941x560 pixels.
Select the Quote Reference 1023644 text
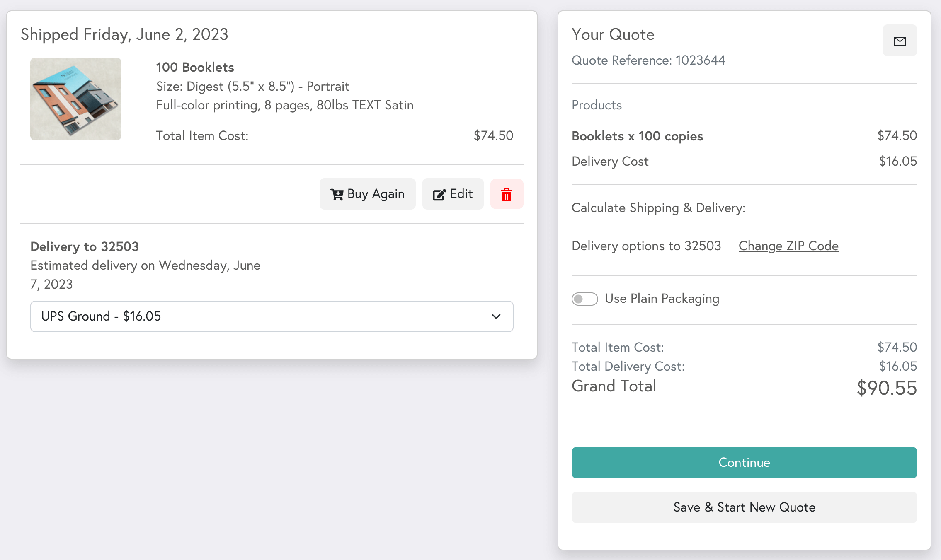pyautogui.click(x=648, y=60)
